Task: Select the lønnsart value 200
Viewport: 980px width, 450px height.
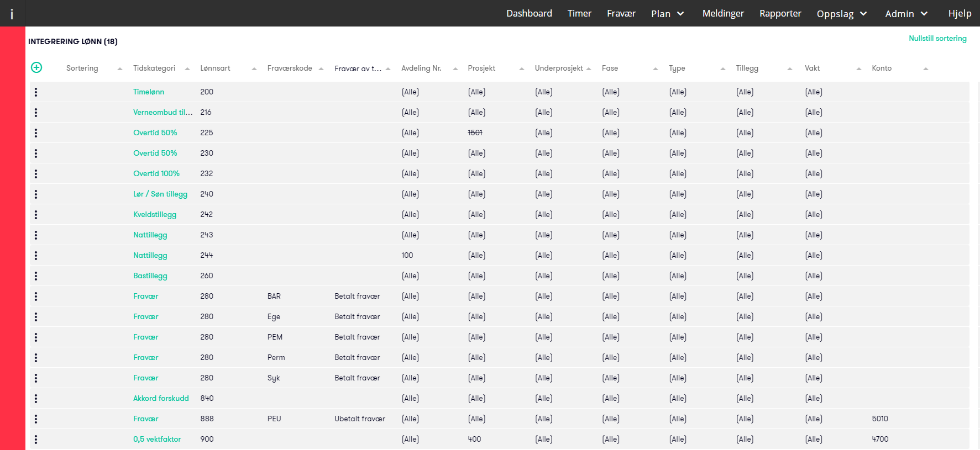Action: pos(207,92)
